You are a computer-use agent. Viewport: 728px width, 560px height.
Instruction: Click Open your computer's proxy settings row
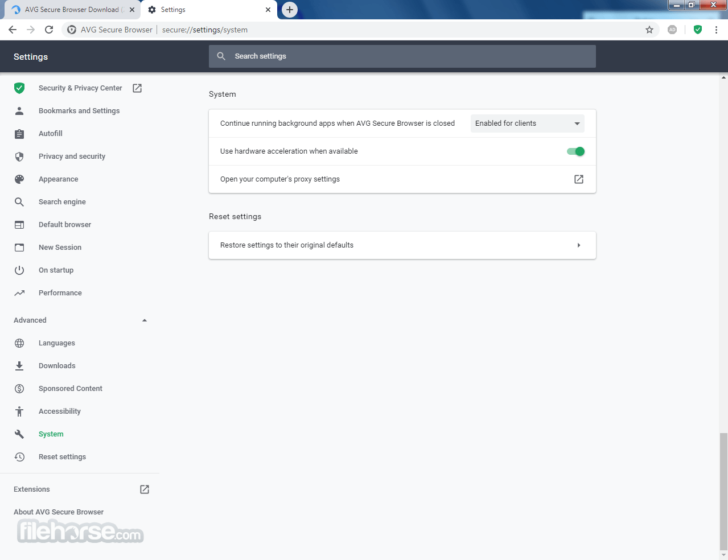pos(402,179)
